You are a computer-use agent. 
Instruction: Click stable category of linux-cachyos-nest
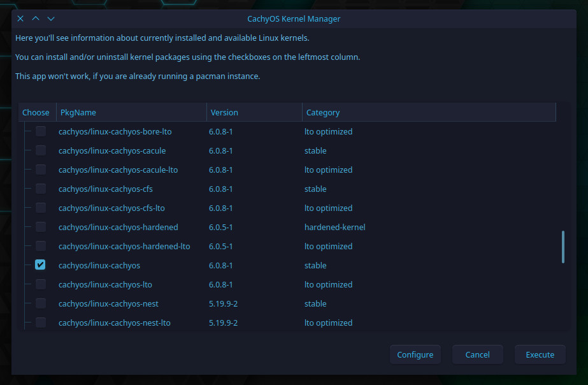coord(315,304)
